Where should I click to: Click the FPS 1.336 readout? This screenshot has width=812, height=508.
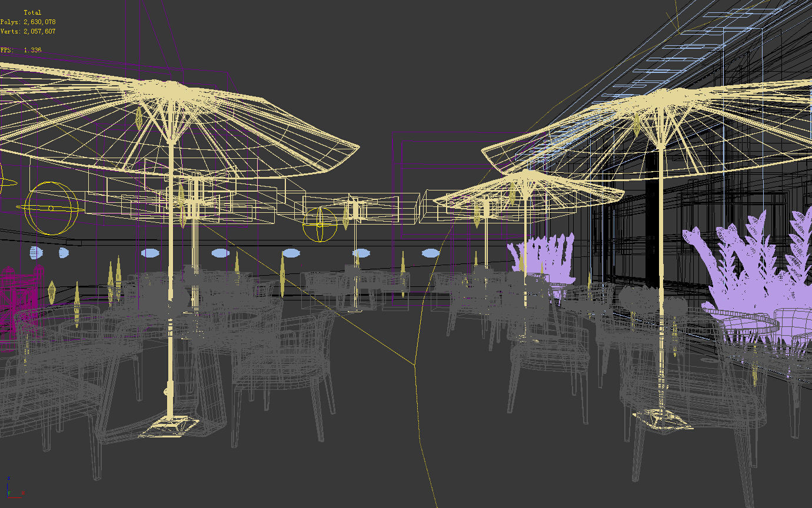(21, 50)
